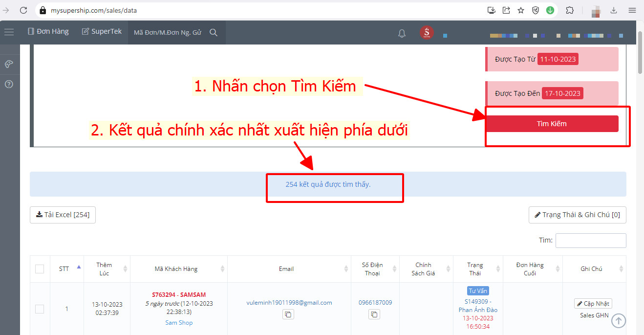Open the SuperTek menu

tap(102, 32)
